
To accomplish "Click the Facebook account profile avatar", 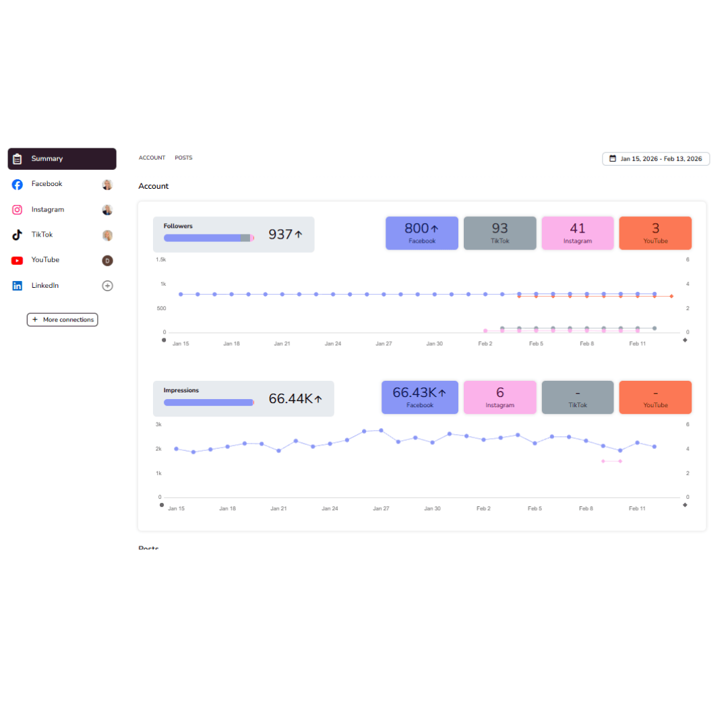I will point(107,185).
